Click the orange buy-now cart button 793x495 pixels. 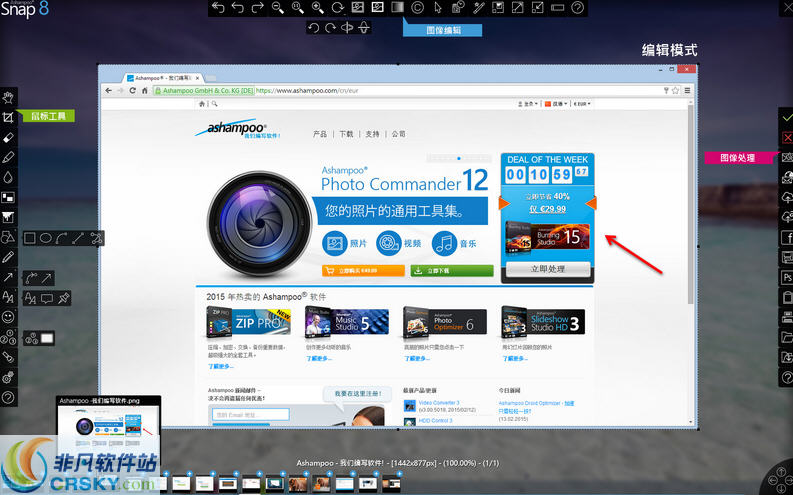point(363,271)
